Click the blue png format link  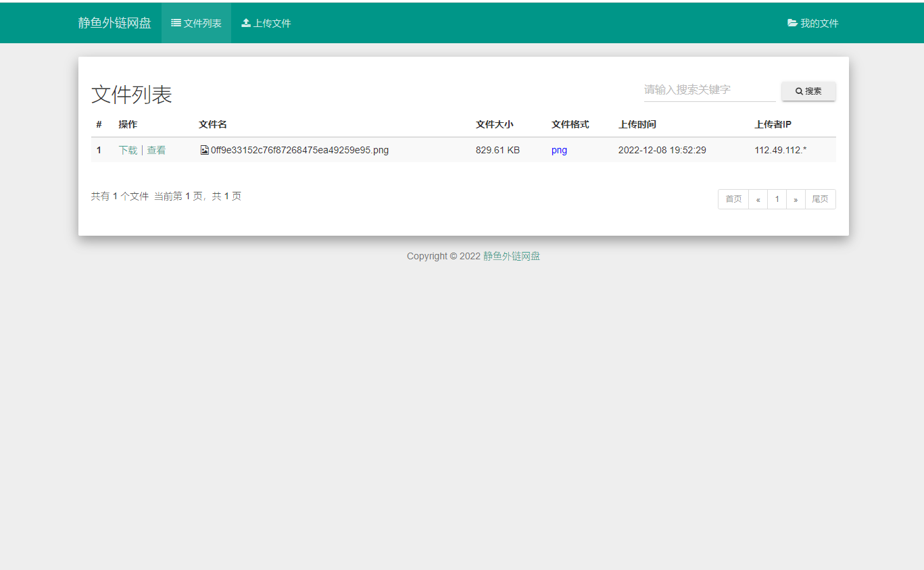pos(559,150)
